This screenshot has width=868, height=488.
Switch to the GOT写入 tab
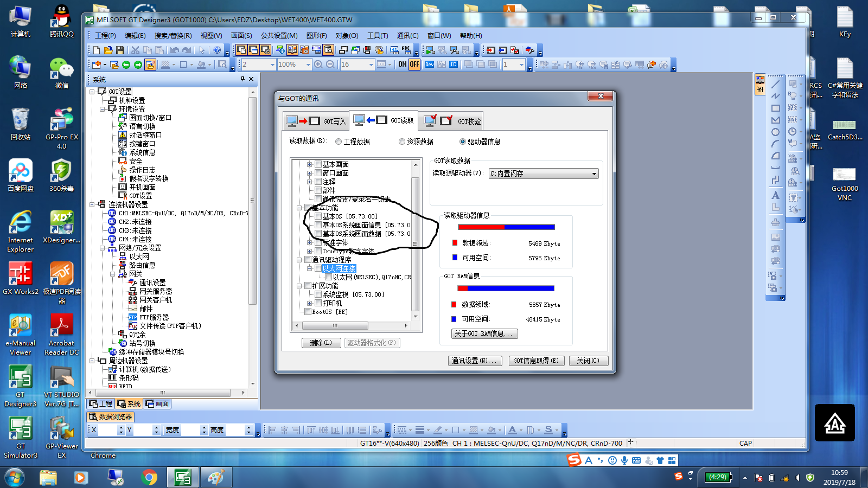coord(316,121)
